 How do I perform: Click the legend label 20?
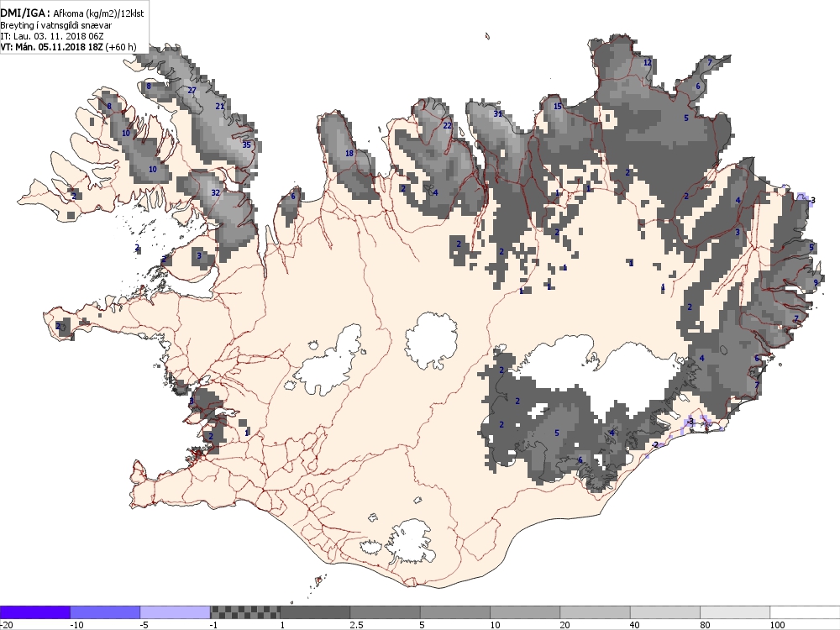[564, 625]
